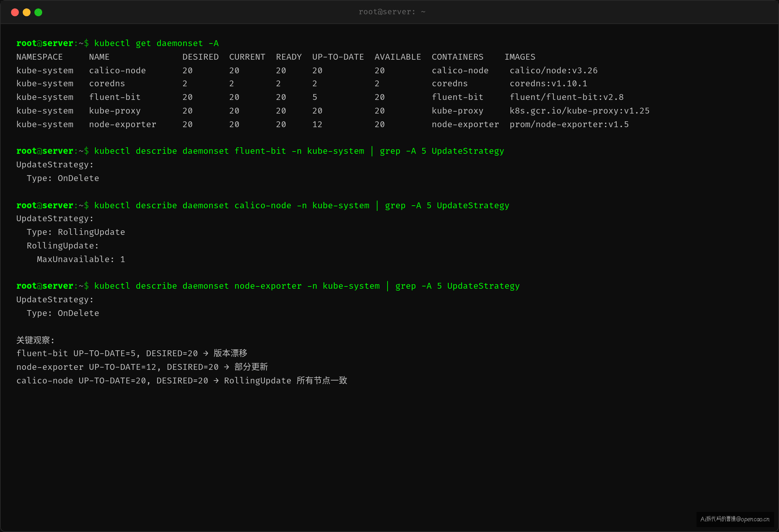Click 'Type: OnDelete' under the fluent-bit command
Image resolution: width=779 pixels, height=532 pixels.
point(63,178)
